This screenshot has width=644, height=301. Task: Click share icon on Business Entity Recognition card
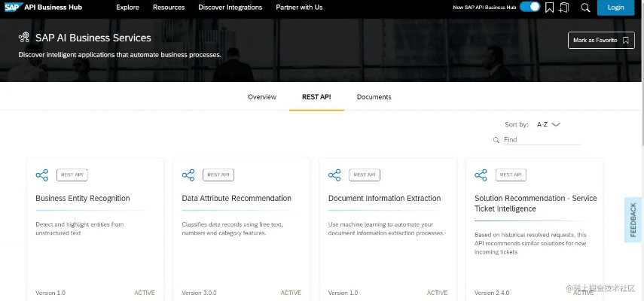[41, 175]
